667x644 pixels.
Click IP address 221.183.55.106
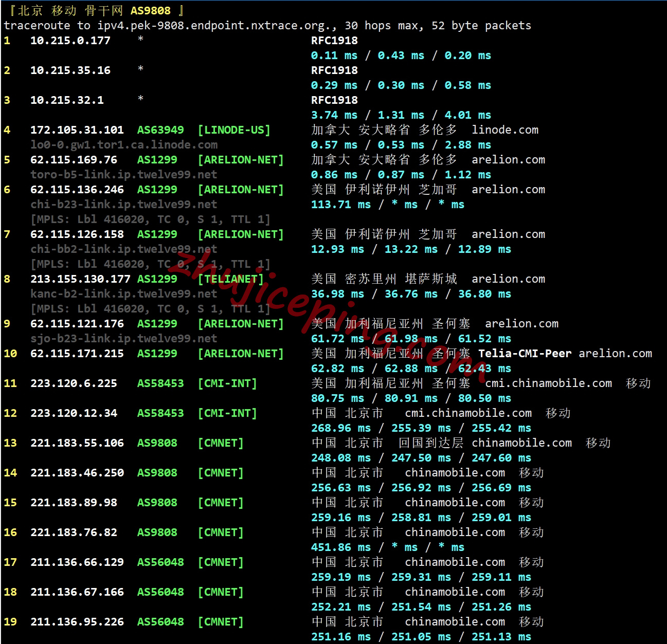tap(77, 443)
